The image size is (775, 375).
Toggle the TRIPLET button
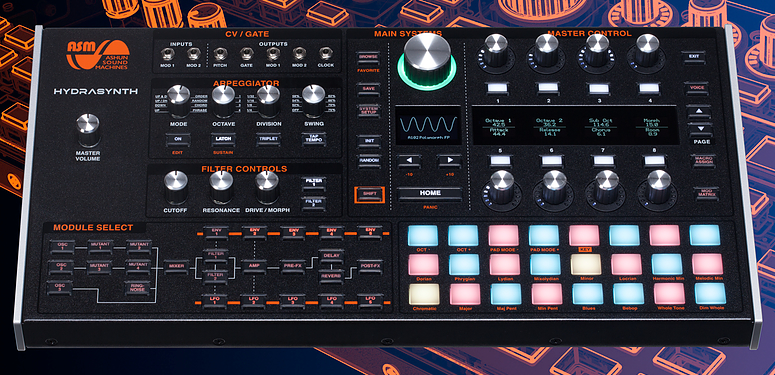[268, 140]
